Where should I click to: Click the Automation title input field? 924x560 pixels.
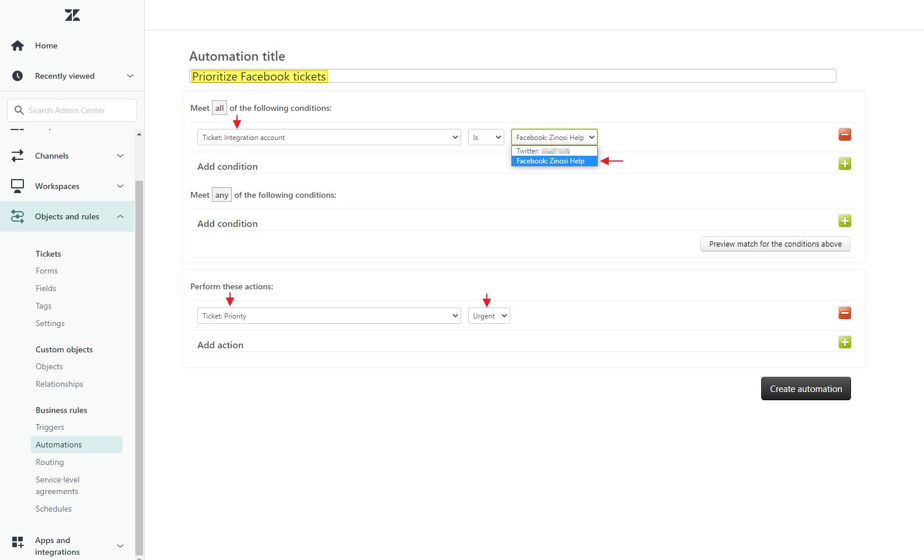(x=512, y=76)
